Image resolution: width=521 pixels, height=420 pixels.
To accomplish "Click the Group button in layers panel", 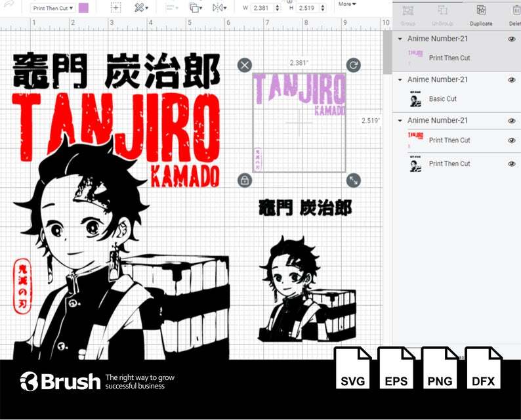I will click(x=407, y=15).
